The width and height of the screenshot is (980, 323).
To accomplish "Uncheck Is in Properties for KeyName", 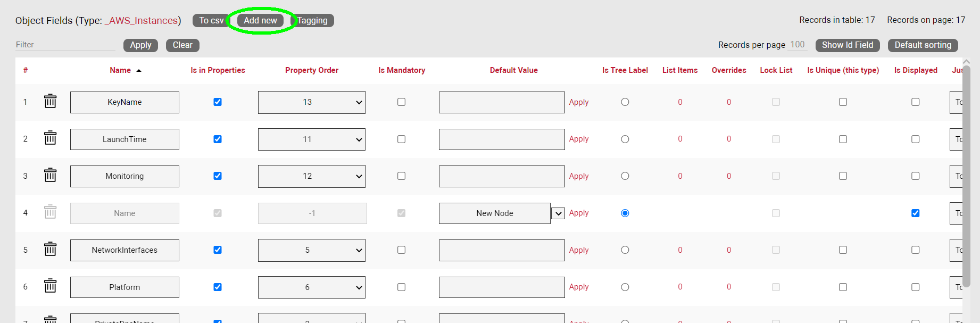I will pyautogui.click(x=218, y=102).
